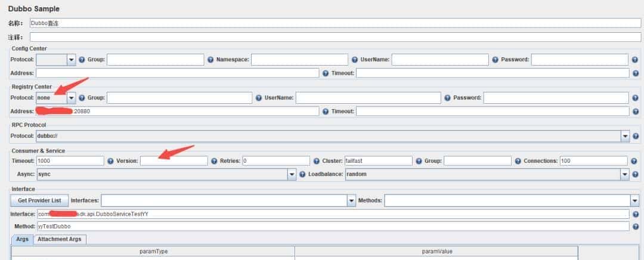Click help icon after Config Center Password

pos(634,60)
